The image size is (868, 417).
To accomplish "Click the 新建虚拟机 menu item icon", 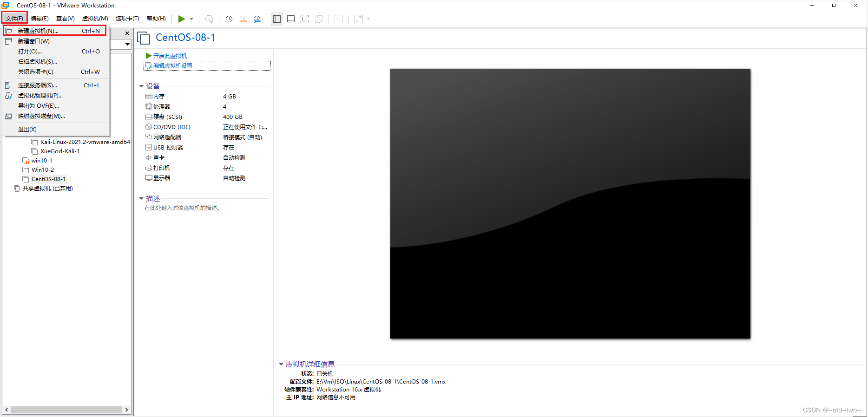I will tap(8, 31).
